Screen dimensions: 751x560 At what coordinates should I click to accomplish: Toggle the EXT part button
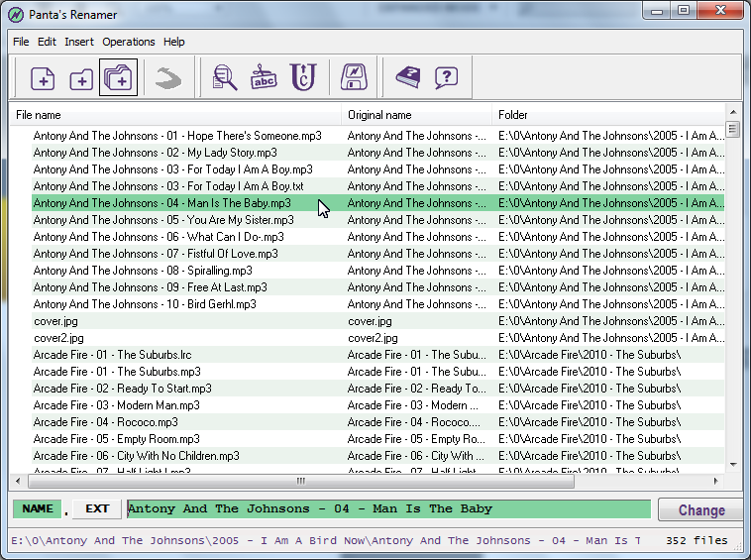(97, 508)
